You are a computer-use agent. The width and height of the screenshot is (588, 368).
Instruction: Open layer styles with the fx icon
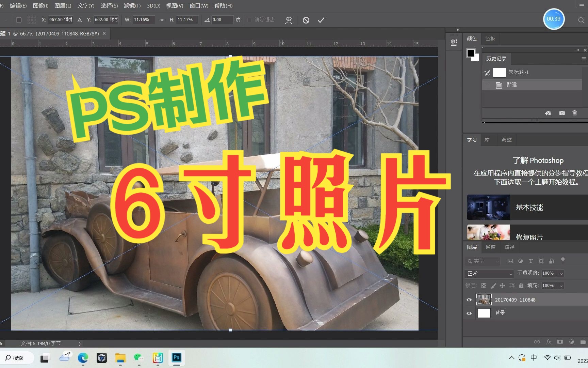549,341
